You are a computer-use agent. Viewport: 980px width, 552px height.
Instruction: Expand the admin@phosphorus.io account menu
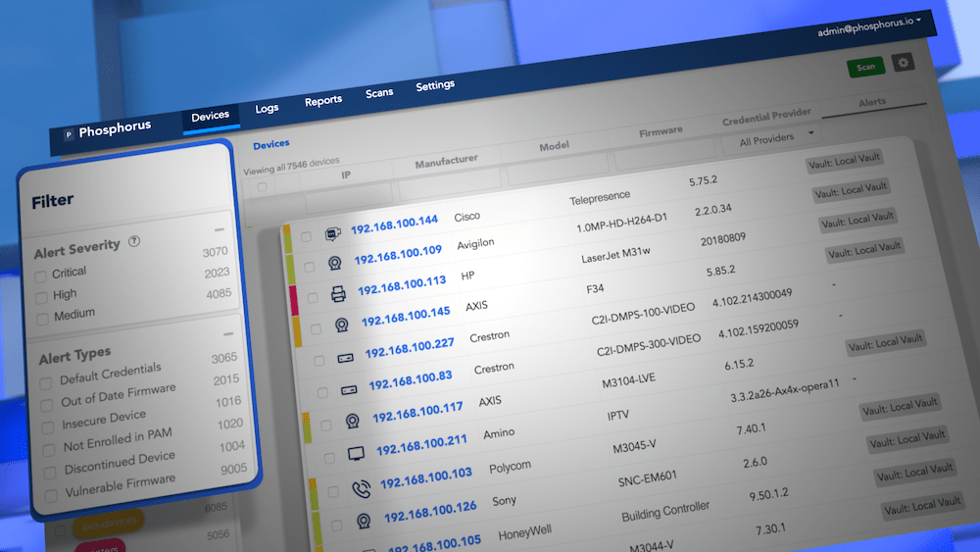875,30
